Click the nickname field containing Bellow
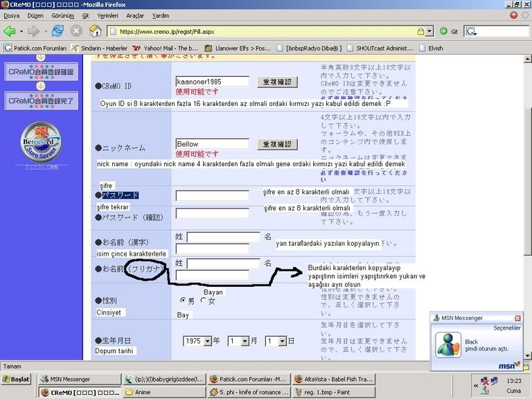Image resolution: width=532 pixels, height=399 pixels. [213, 144]
